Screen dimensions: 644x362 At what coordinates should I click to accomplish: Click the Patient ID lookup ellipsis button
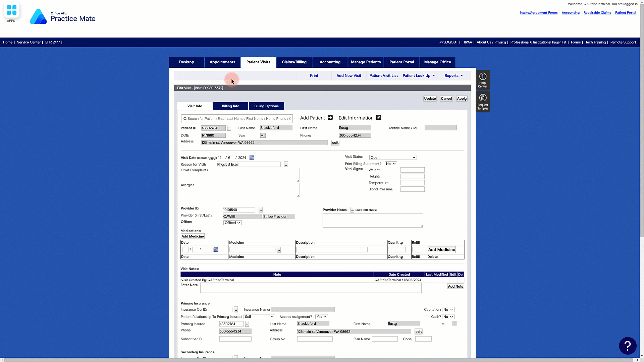[x=229, y=128]
